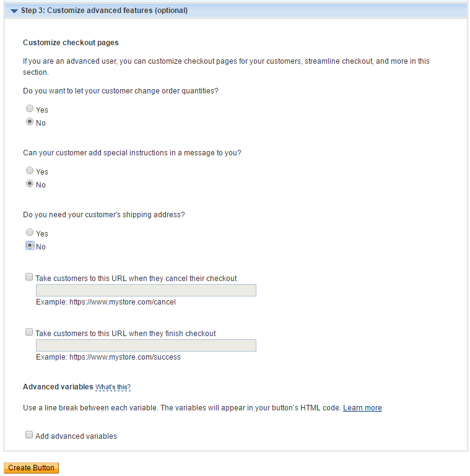Select No for customer's shipping address
The image size is (470, 476).
30,246
